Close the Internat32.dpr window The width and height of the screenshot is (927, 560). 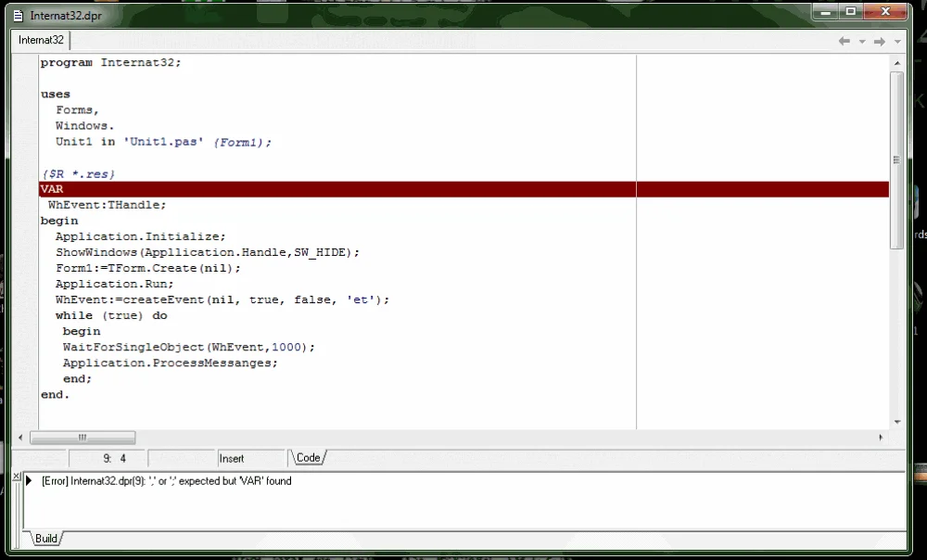(885, 11)
